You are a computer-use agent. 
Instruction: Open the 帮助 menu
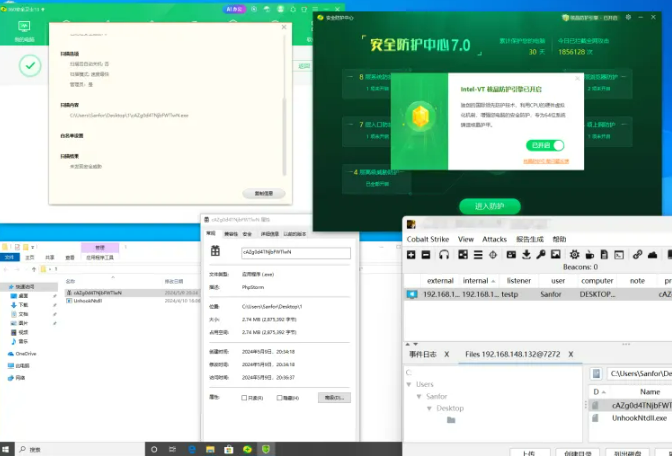(559, 239)
